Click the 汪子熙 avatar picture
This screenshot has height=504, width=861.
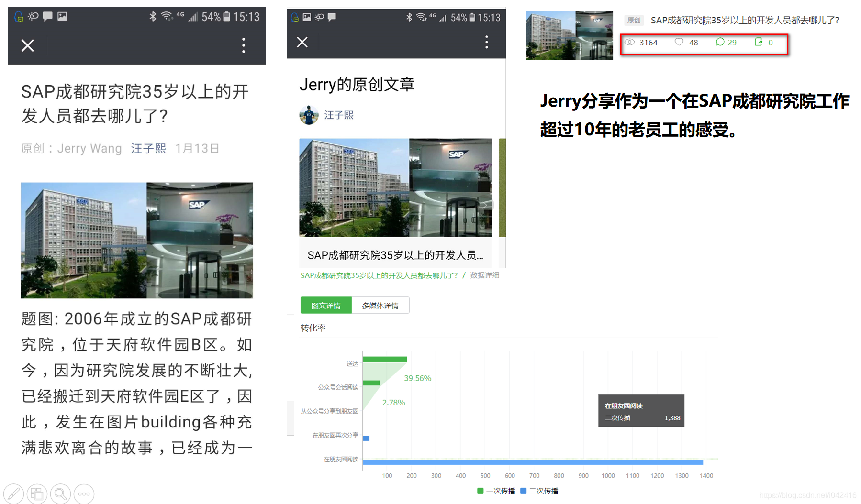click(309, 115)
